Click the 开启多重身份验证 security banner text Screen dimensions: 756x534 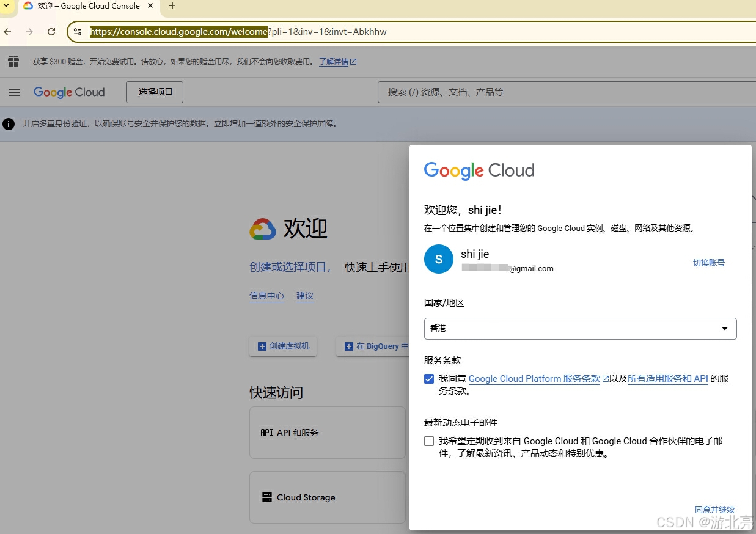point(180,124)
